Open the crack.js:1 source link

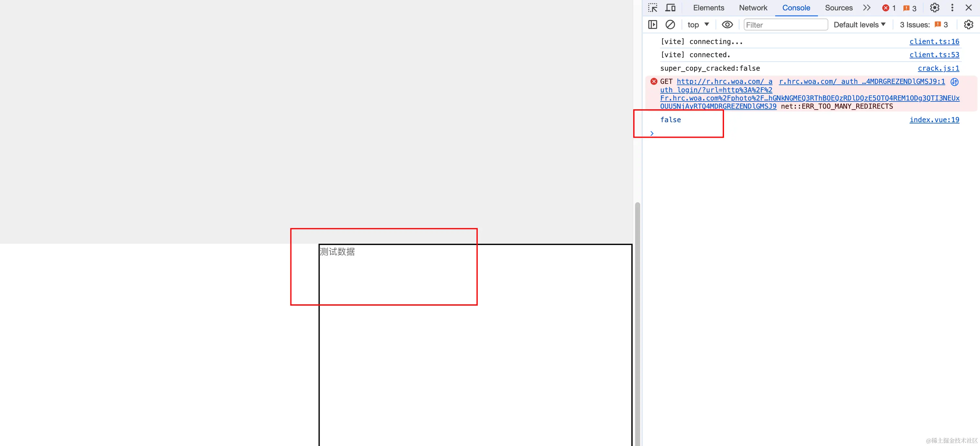coord(938,68)
